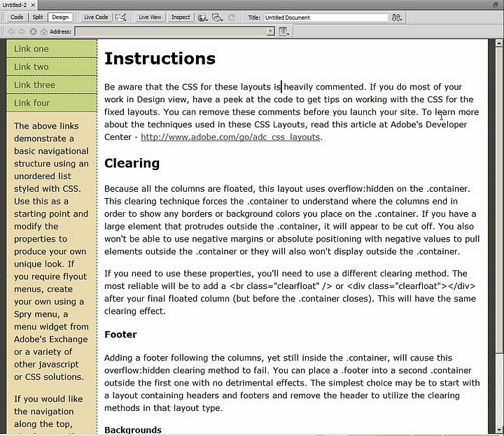Click the home page icon
The image size is (504, 436).
(44, 31)
